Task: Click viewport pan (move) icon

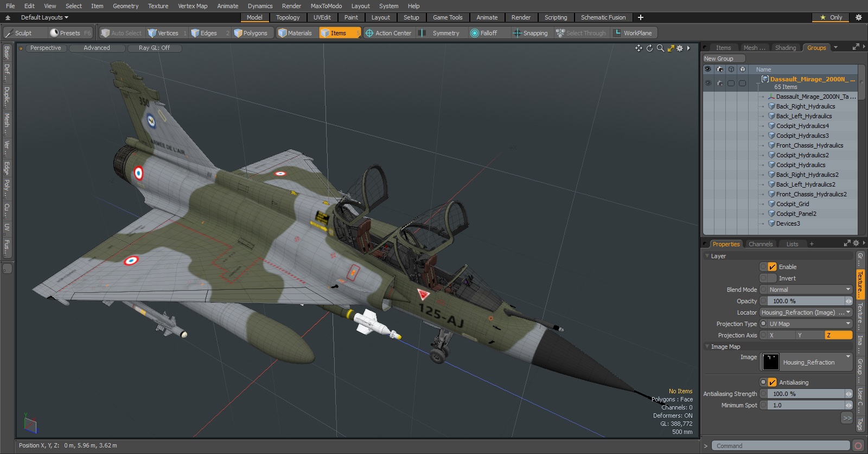Action: 639,48
